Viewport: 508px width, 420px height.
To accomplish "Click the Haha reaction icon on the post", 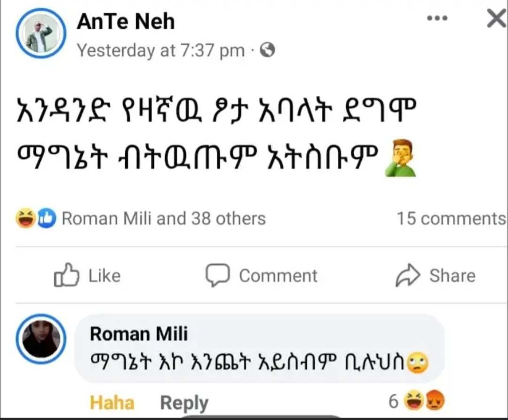I will click(x=25, y=218).
